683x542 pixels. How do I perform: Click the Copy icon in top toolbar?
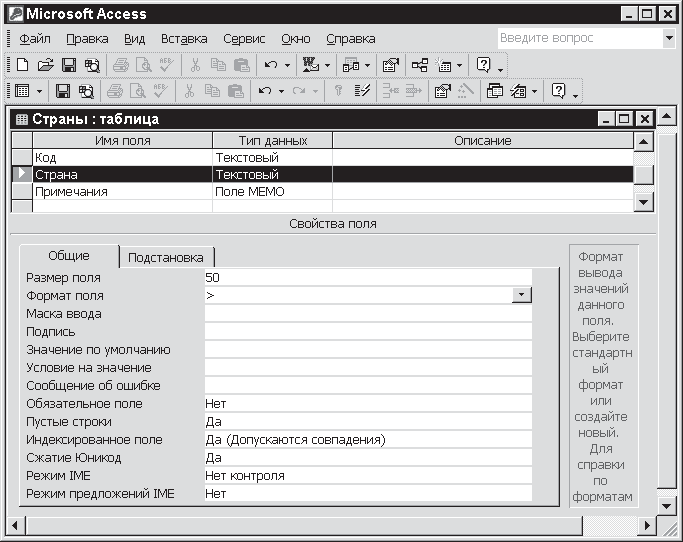click(218, 65)
